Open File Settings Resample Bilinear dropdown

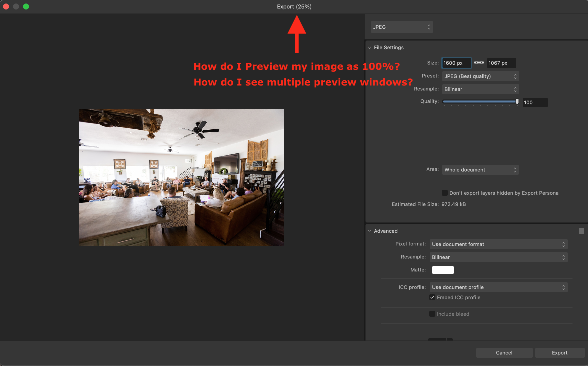point(480,89)
